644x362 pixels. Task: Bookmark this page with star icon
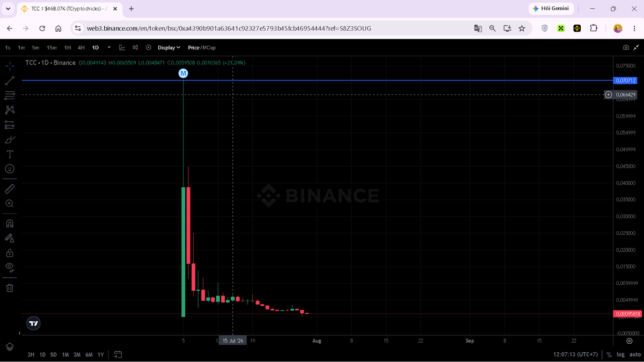tap(522, 28)
